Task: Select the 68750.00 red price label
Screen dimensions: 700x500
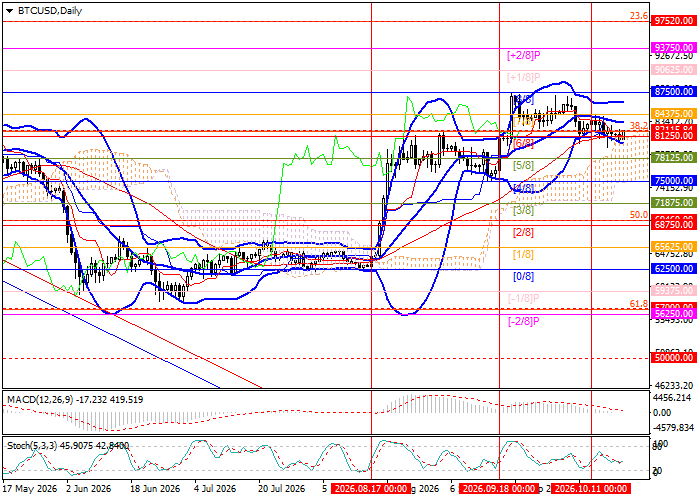Action: tap(674, 225)
